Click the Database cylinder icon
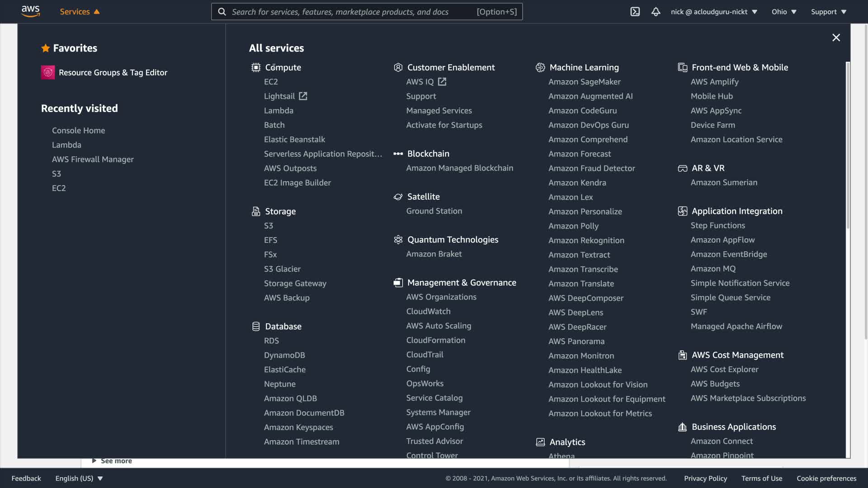868x488 pixels. click(256, 326)
